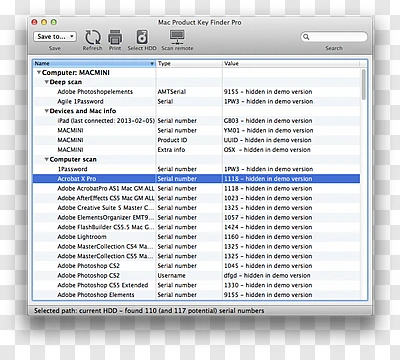Click inside the Search input field
Screen dimensions: 400x360
[334, 37]
